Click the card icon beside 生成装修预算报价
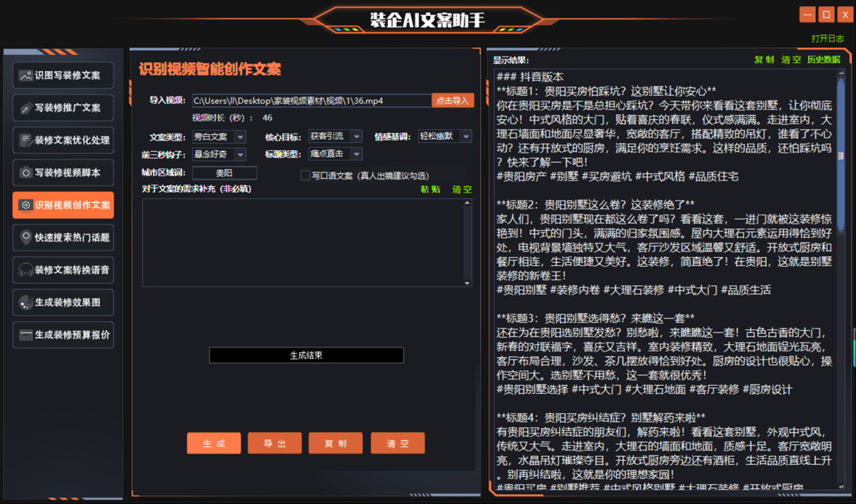 point(25,335)
